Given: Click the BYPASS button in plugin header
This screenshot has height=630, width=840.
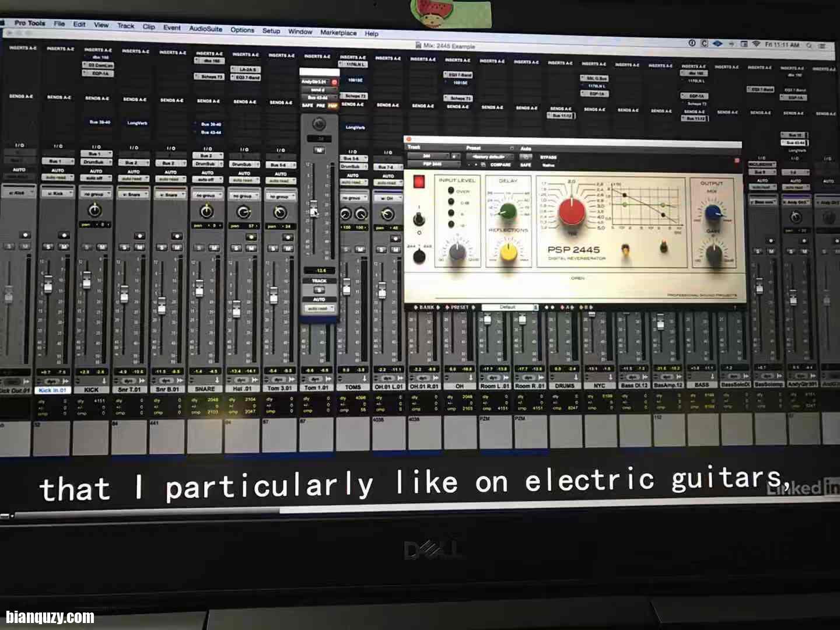Looking at the screenshot, I should (548, 157).
